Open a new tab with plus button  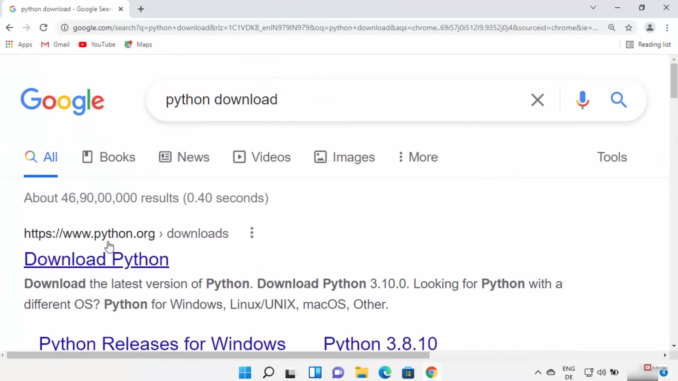click(x=141, y=9)
